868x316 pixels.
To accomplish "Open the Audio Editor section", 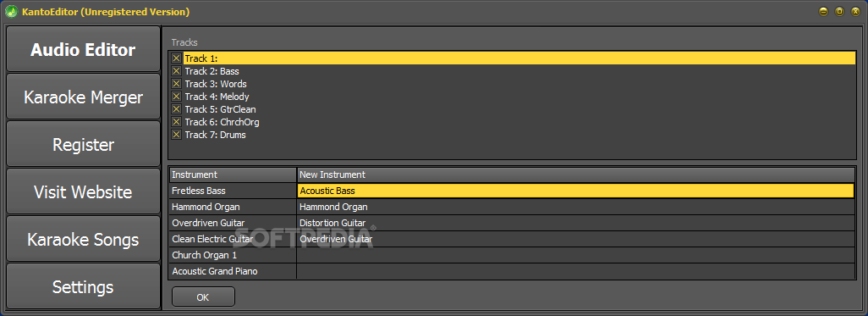I will (x=83, y=50).
